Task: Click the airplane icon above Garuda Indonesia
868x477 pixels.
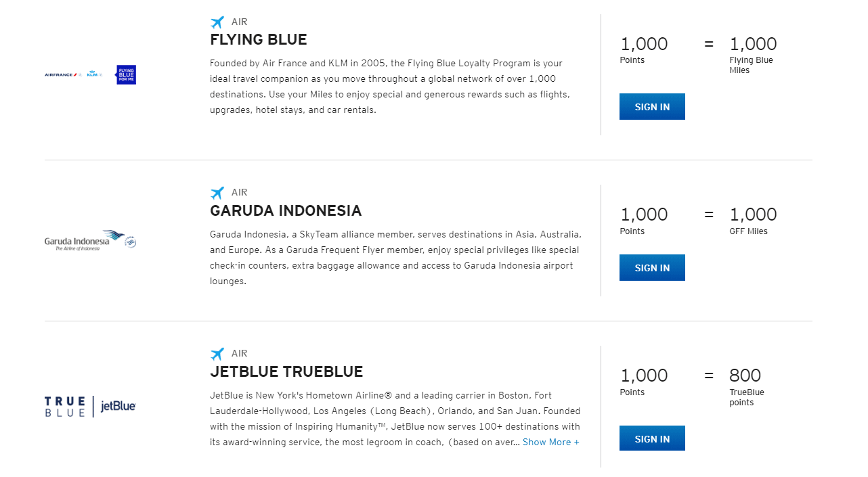Action: coord(217,193)
